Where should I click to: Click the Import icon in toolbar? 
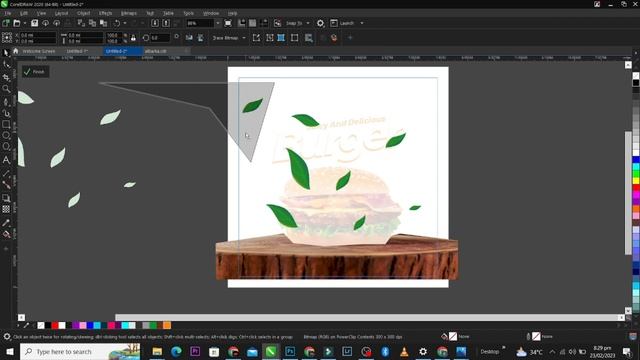155,23
